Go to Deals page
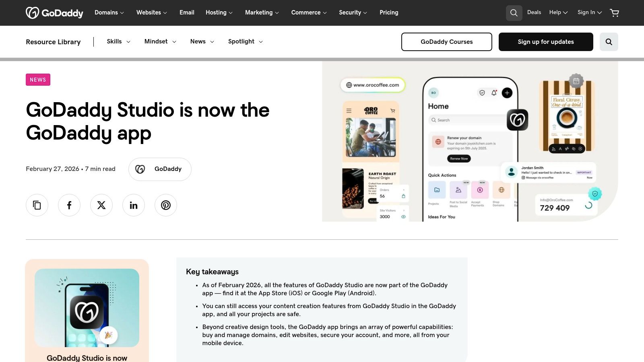The image size is (644, 362). pos(534,12)
